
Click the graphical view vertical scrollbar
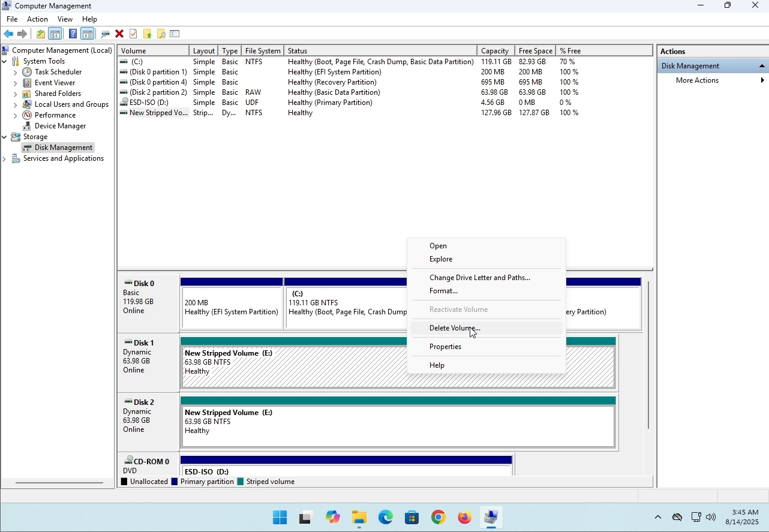pyautogui.click(x=648, y=355)
